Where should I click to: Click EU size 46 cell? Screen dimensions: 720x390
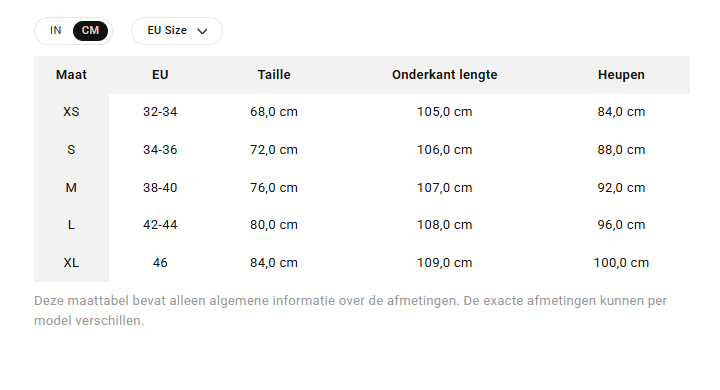pyautogui.click(x=160, y=263)
